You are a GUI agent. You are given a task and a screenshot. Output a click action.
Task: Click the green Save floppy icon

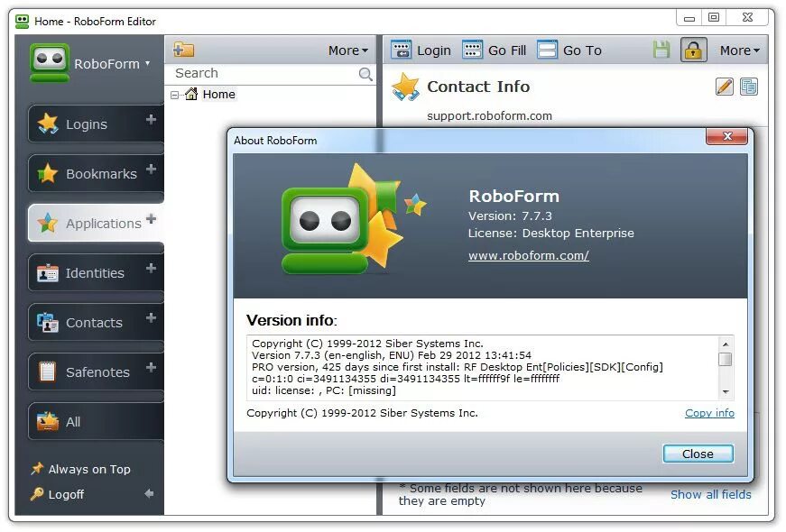661,50
